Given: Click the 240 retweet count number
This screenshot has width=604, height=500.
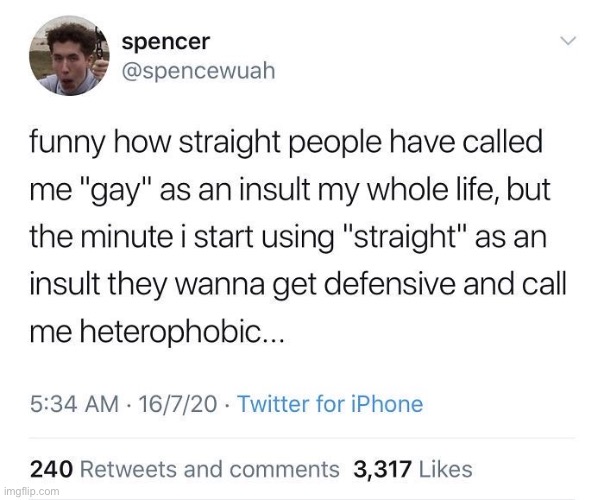Looking at the screenshot, I should 51,469.
